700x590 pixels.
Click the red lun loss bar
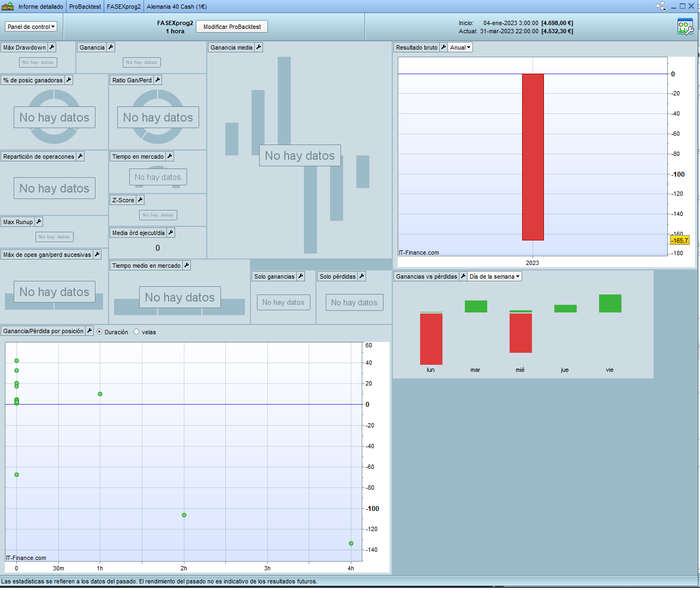click(x=431, y=339)
